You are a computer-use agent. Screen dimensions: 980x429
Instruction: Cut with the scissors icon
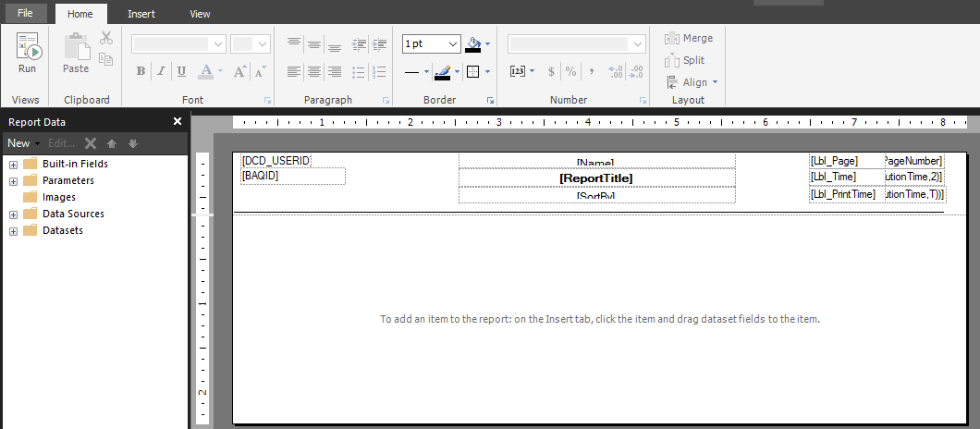pyautogui.click(x=106, y=38)
